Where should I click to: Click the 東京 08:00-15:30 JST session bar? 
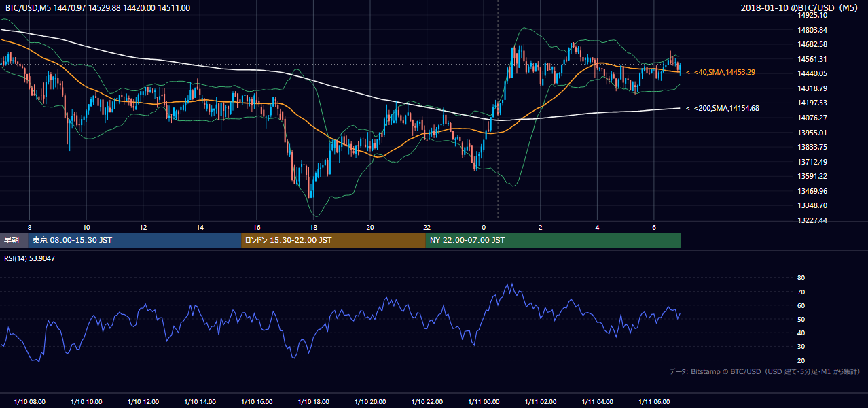(x=134, y=240)
